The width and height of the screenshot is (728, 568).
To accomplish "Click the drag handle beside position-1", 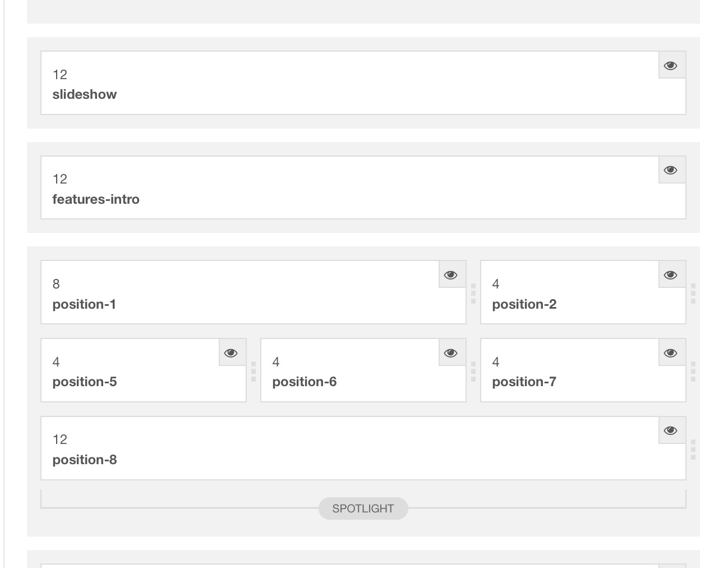I will [x=472, y=292].
